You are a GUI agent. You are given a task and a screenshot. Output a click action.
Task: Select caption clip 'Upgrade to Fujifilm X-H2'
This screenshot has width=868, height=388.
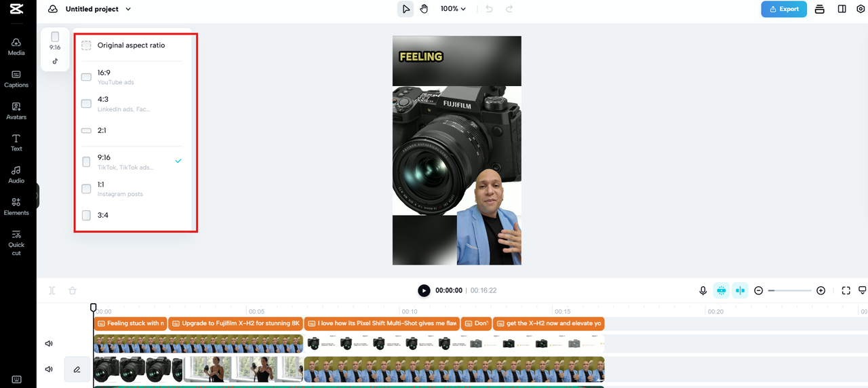(x=236, y=324)
